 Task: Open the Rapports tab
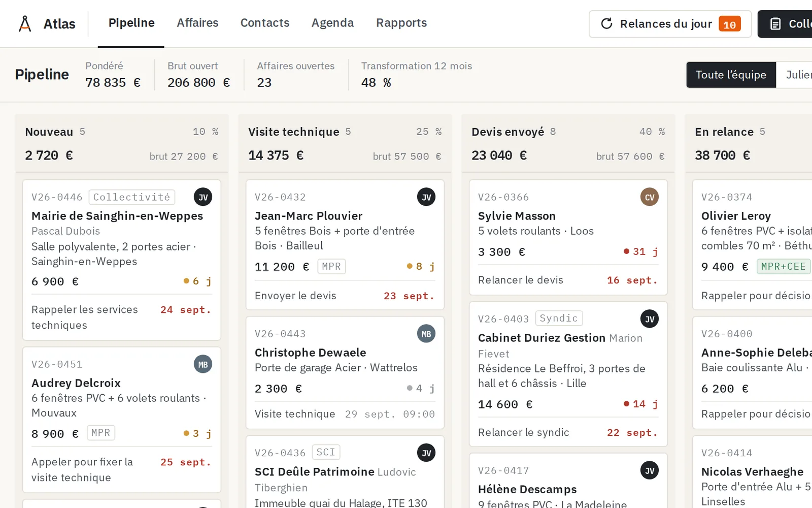point(401,23)
